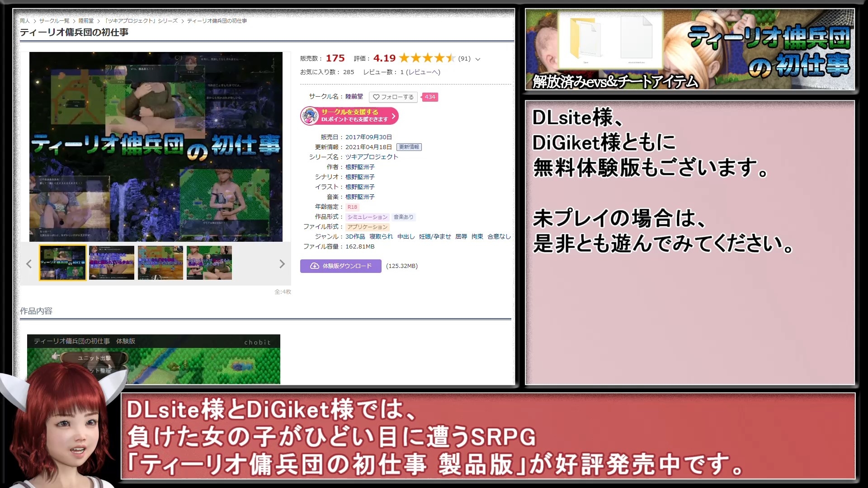The image size is (868, 488).
Task: Click the ファイル容量 162.81MB value
Action: coord(360,246)
